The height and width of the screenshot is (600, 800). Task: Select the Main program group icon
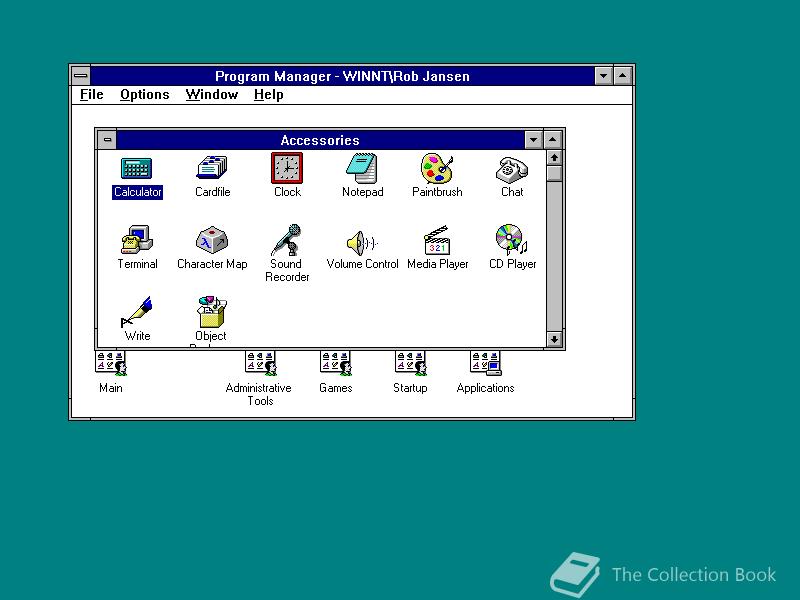(x=111, y=363)
